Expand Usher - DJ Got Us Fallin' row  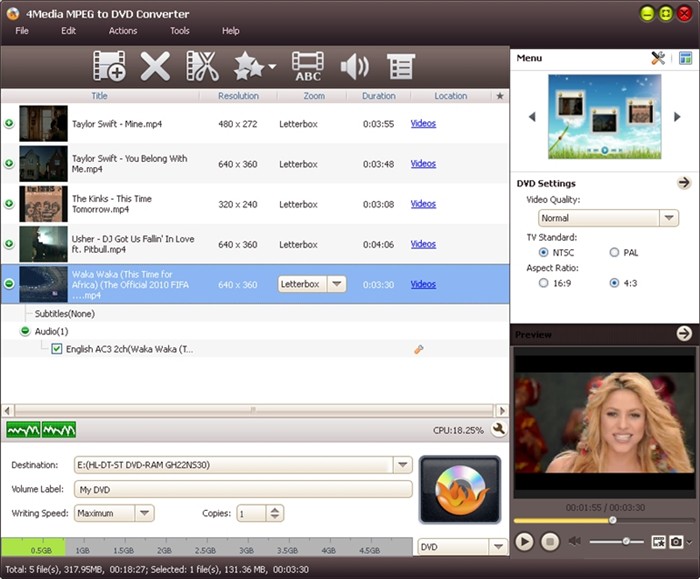coord(9,244)
